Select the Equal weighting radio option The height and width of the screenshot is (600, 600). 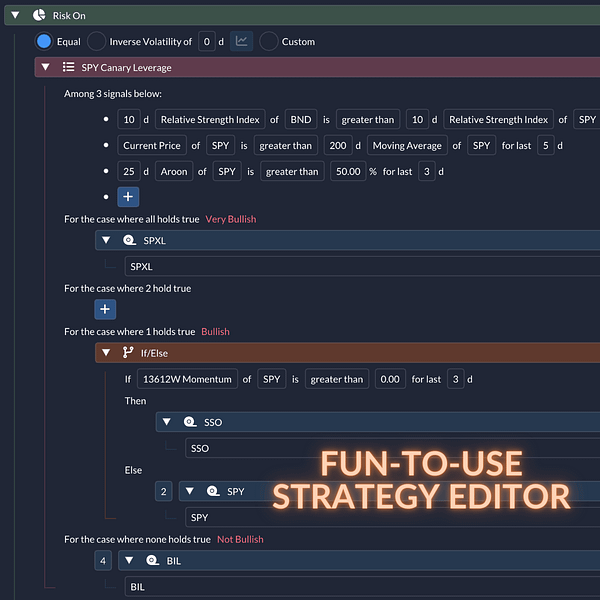coord(43,41)
